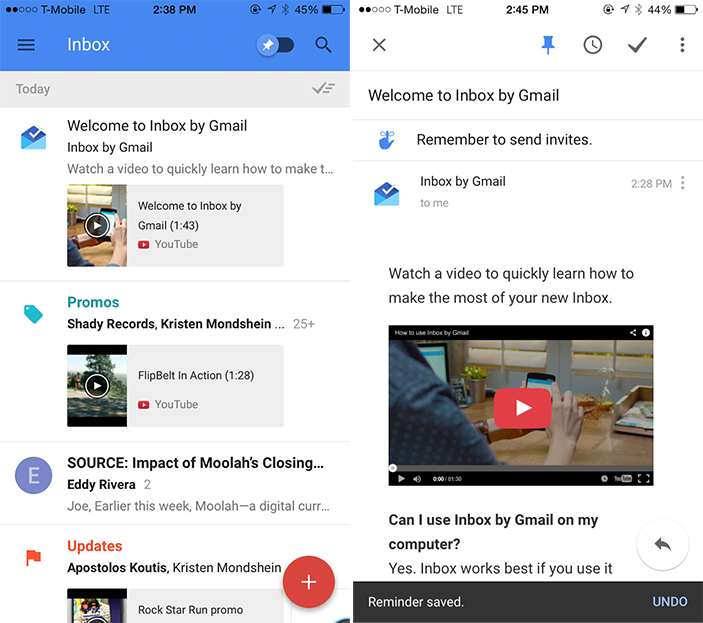703x623 pixels.
Task: Click the UNDO link in snackbar
Action: click(669, 602)
